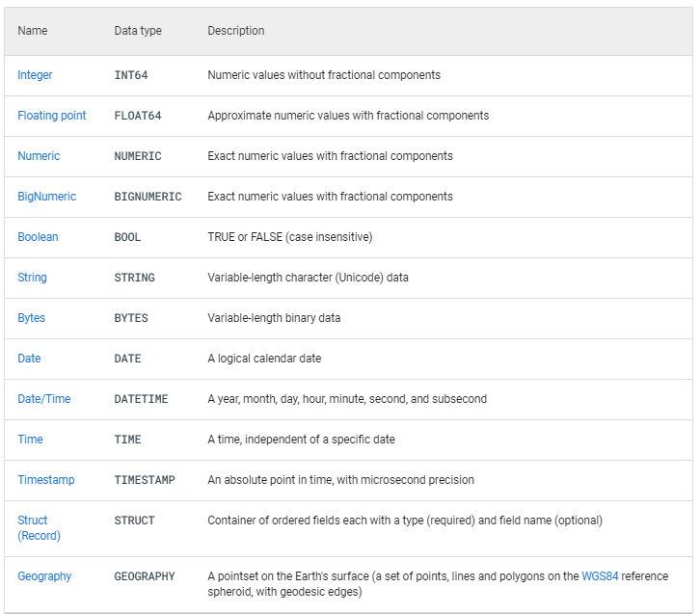Select the String link in Name column
The height and width of the screenshot is (614, 700).
tap(32, 278)
